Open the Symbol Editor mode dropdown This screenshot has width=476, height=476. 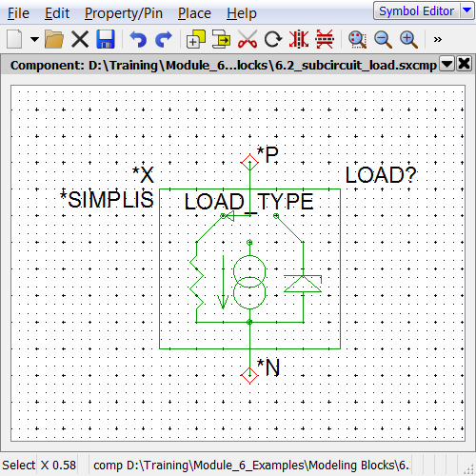point(466,10)
